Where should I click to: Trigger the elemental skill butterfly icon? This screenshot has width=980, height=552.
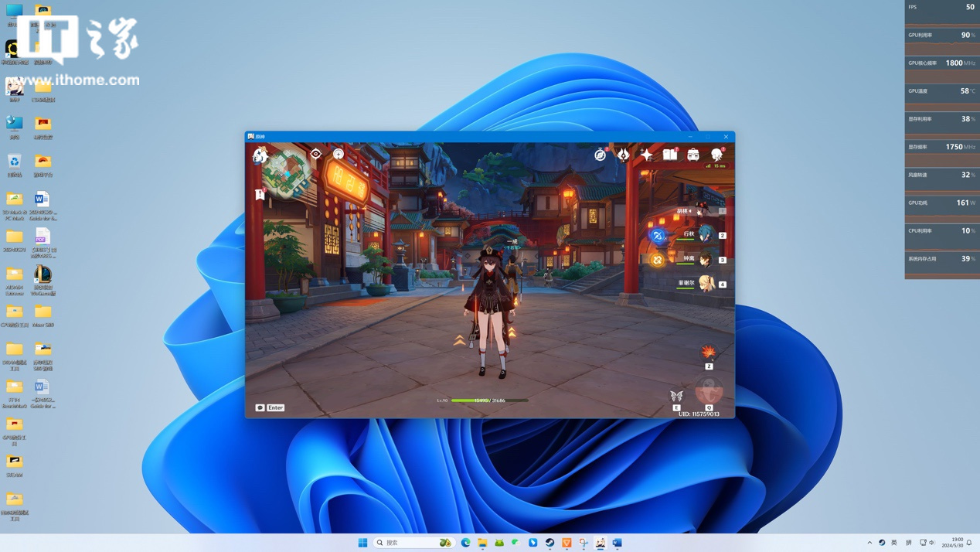coord(676,397)
